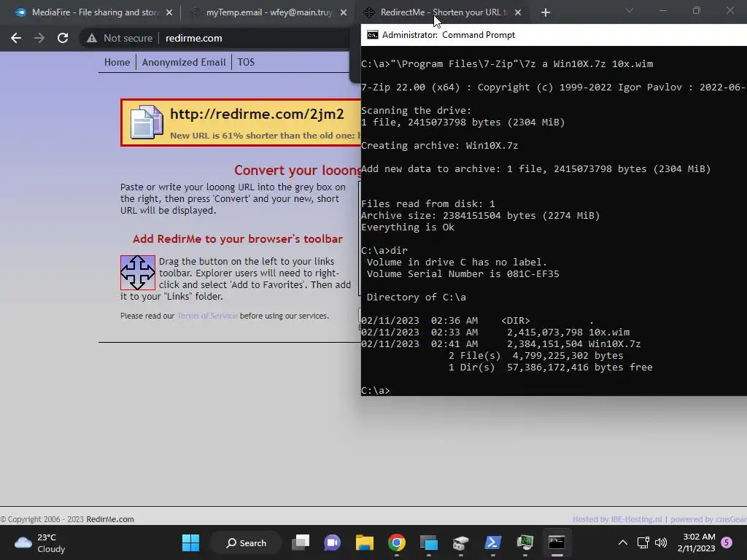The image size is (747, 560).
Task: Open the Home menu link
Action: (117, 63)
